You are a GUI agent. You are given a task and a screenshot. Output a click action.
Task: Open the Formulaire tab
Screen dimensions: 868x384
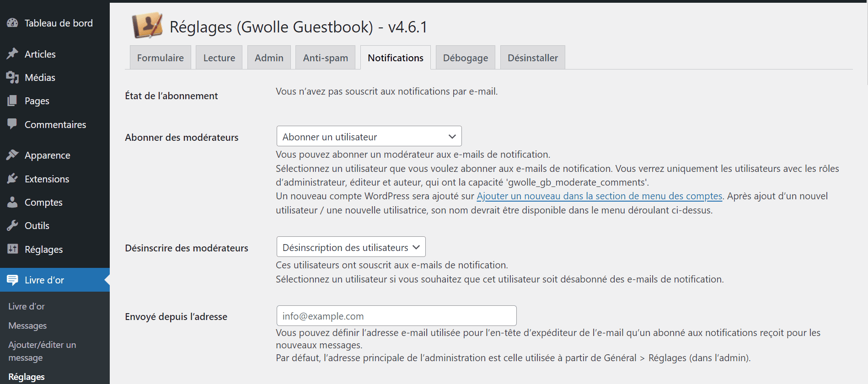[x=160, y=58]
